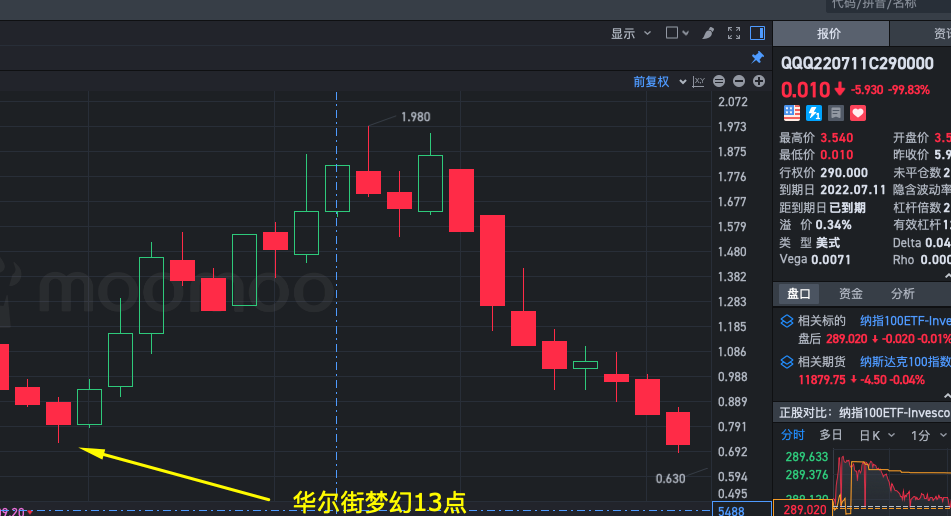The image size is (951, 516).
Task: Click the Vega value 0.0071
Action: point(831,260)
